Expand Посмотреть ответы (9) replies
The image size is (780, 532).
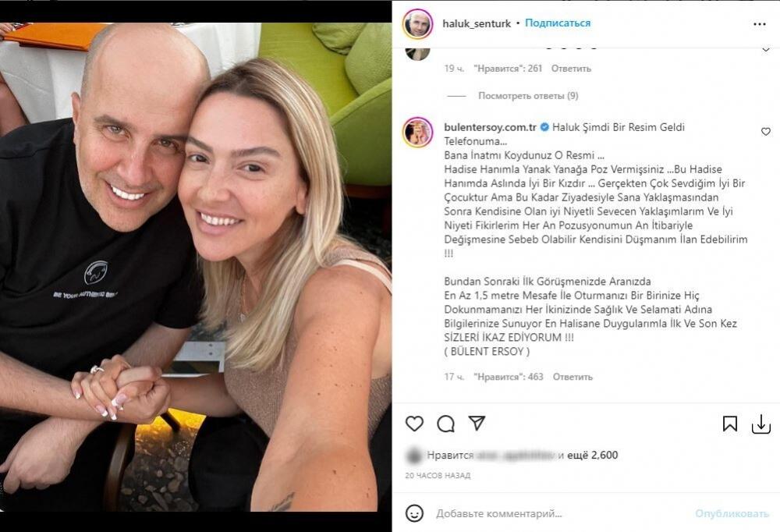pos(528,95)
